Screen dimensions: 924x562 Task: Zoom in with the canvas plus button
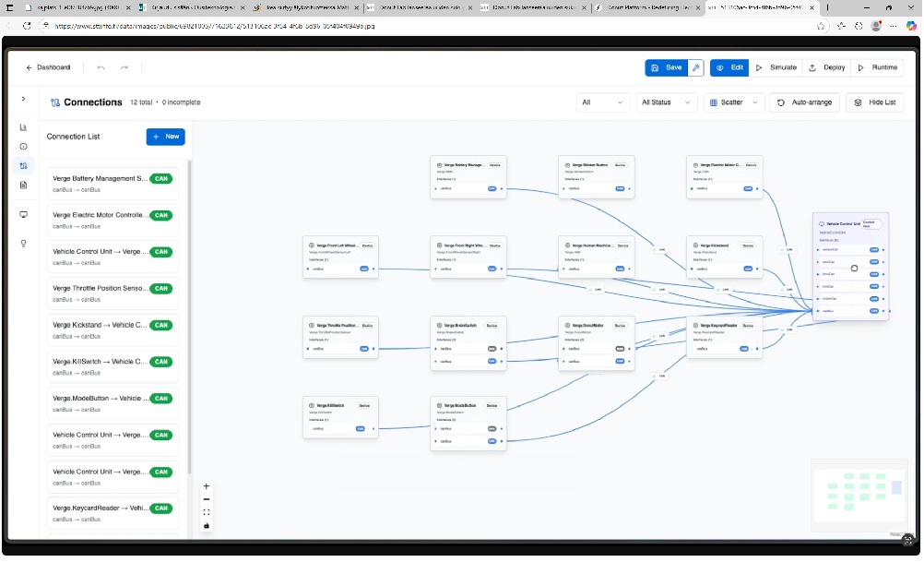coord(207,486)
